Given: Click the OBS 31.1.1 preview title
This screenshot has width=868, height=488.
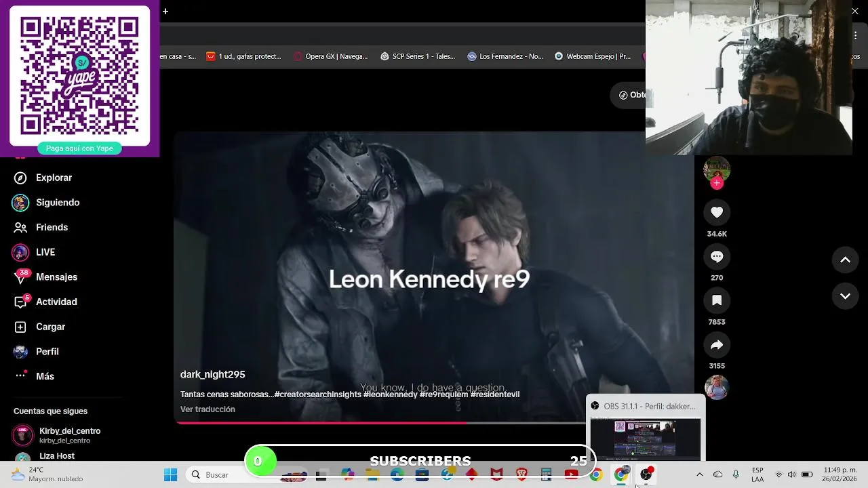Looking at the screenshot, I should (649, 406).
